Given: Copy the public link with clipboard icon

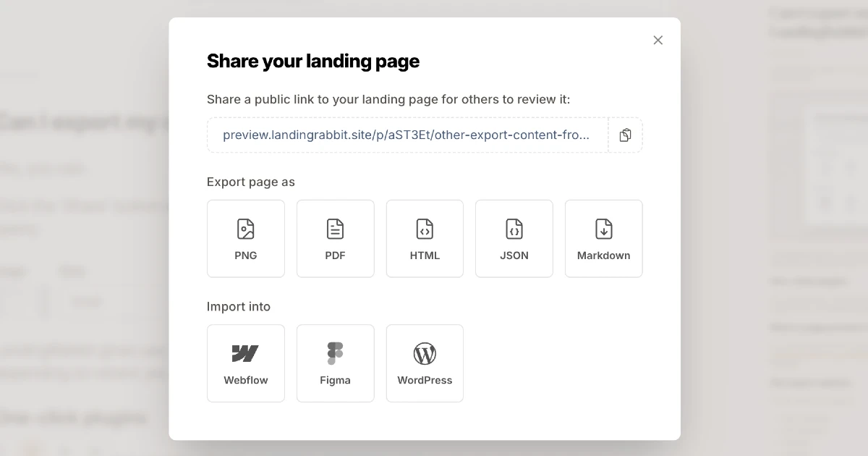Looking at the screenshot, I should tap(625, 135).
